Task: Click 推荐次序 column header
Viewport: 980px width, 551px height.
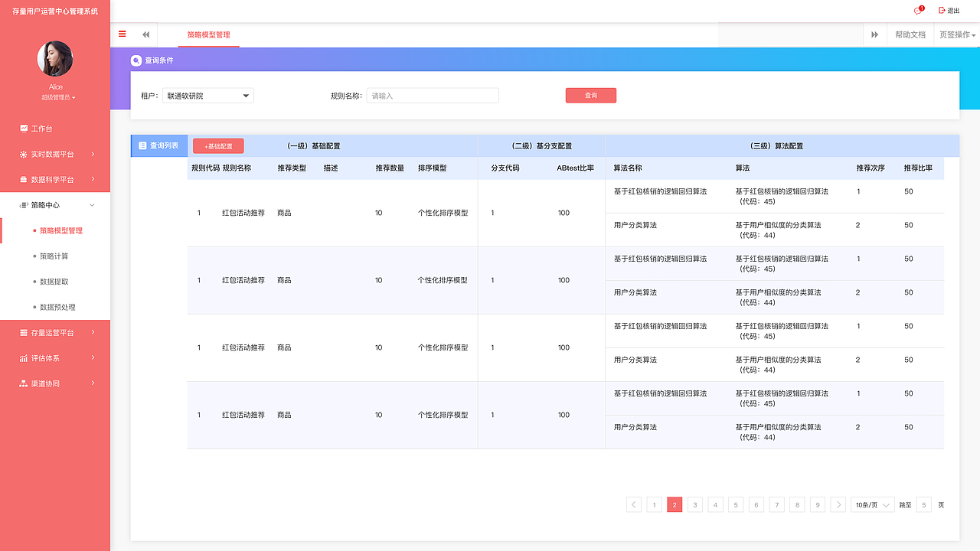Action: [x=871, y=168]
